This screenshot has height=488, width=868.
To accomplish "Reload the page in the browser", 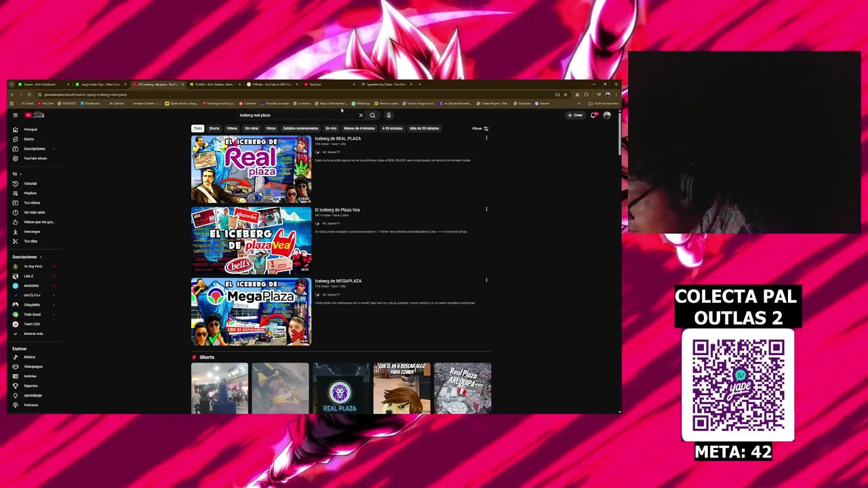I will (28, 94).
